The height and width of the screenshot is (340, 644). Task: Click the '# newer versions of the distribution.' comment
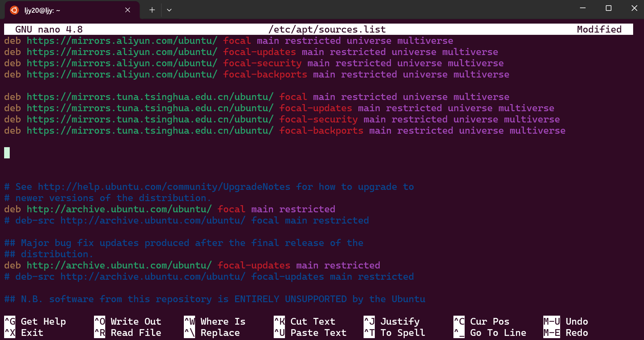pos(108,198)
